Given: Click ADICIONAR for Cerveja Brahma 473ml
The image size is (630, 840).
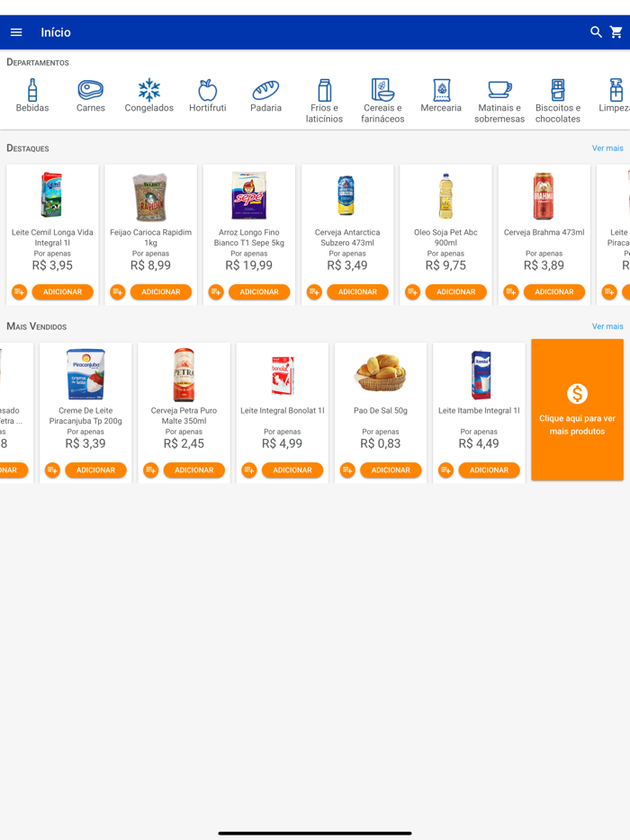Looking at the screenshot, I should 554,292.
